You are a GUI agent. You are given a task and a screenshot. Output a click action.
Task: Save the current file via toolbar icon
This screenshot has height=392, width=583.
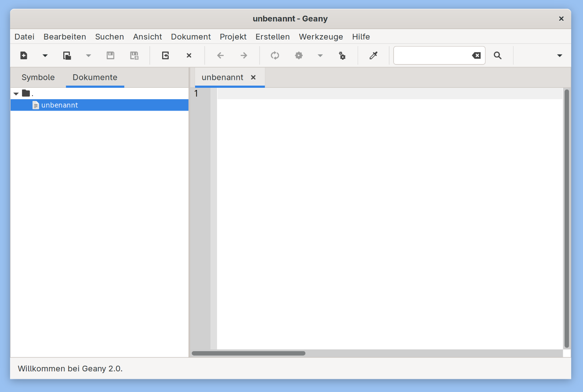pos(110,55)
